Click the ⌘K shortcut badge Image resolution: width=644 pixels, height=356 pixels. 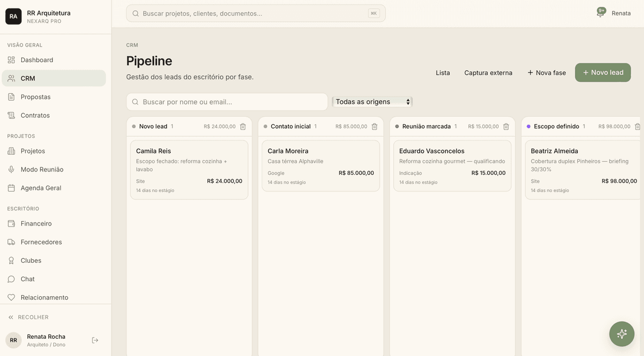(x=374, y=14)
